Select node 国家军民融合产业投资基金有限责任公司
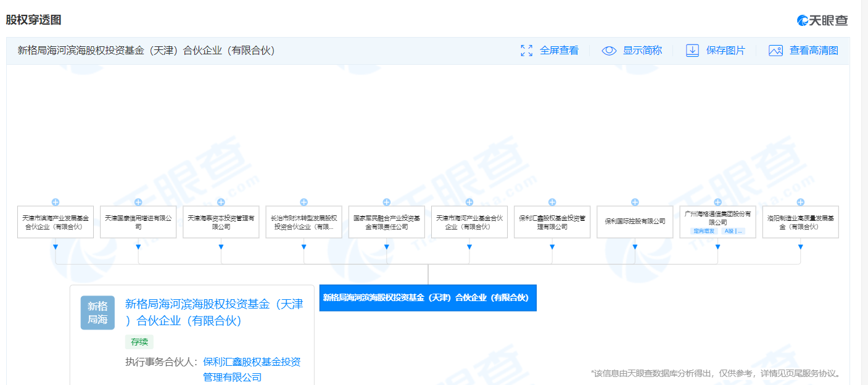The height and width of the screenshot is (385, 868). 387,222
